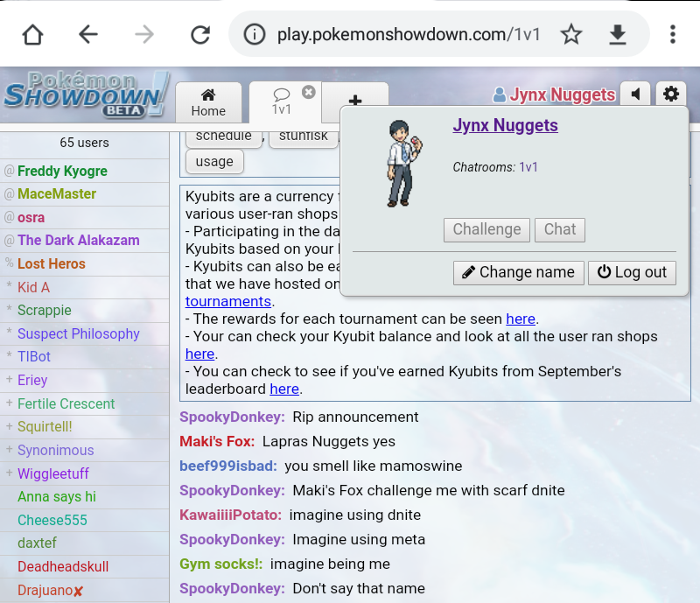The height and width of the screenshot is (603, 700).
Task: Select user Deadheadskull in list
Action: pyautogui.click(x=84, y=566)
